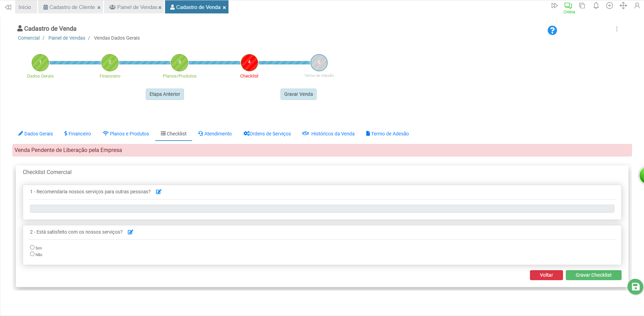The width and height of the screenshot is (644, 316).
Task: Open the three-dot vertical options menu
Action: coord(617,29)
